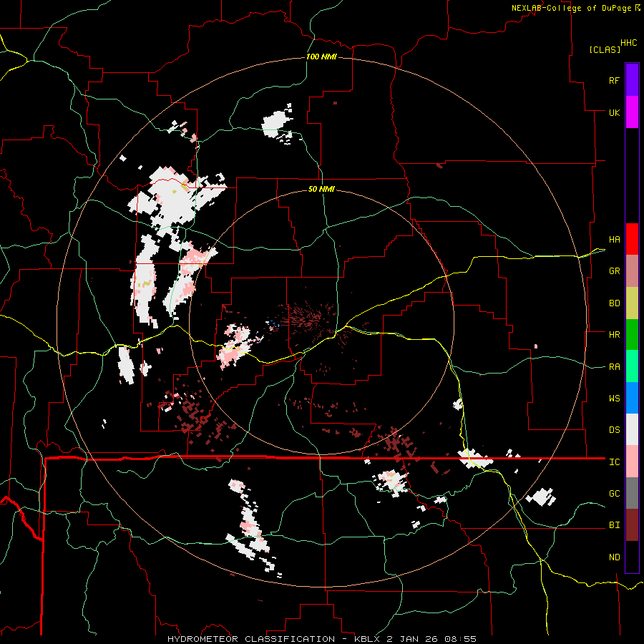
Task: Click the GC gray legend block
Action: [632, 493]
